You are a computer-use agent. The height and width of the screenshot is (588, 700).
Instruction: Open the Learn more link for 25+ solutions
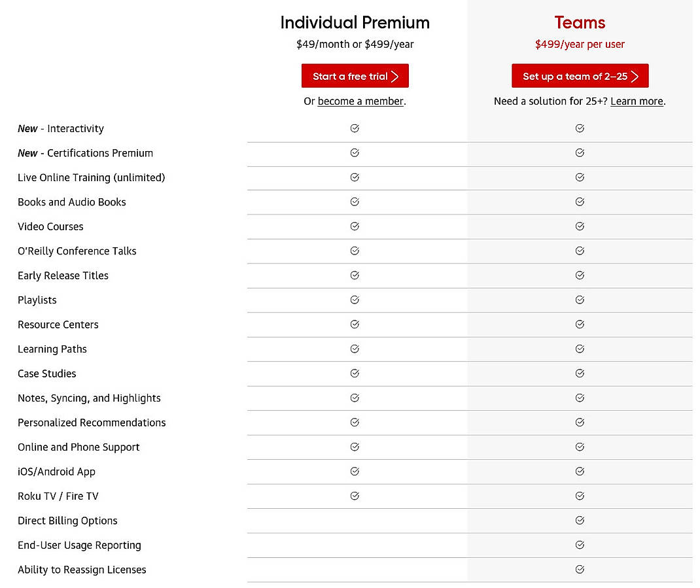pos(637,101)
